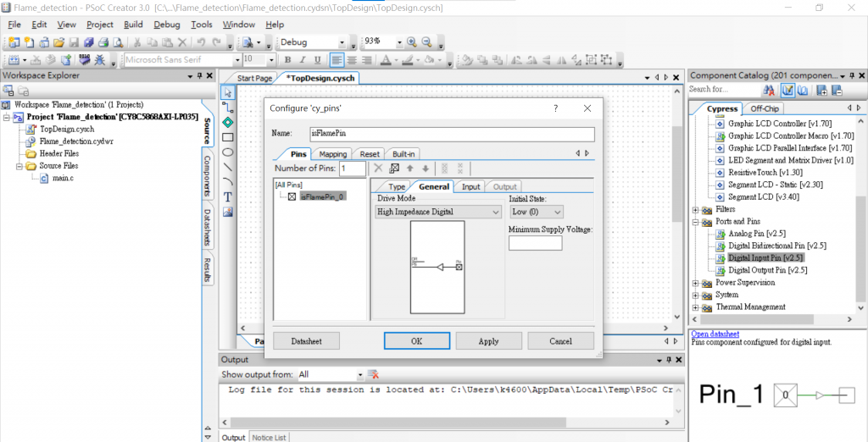Click the New File toolbar icon
This screenshot has width=868, height=442.
pyautogui.click(x=29, y=42)
